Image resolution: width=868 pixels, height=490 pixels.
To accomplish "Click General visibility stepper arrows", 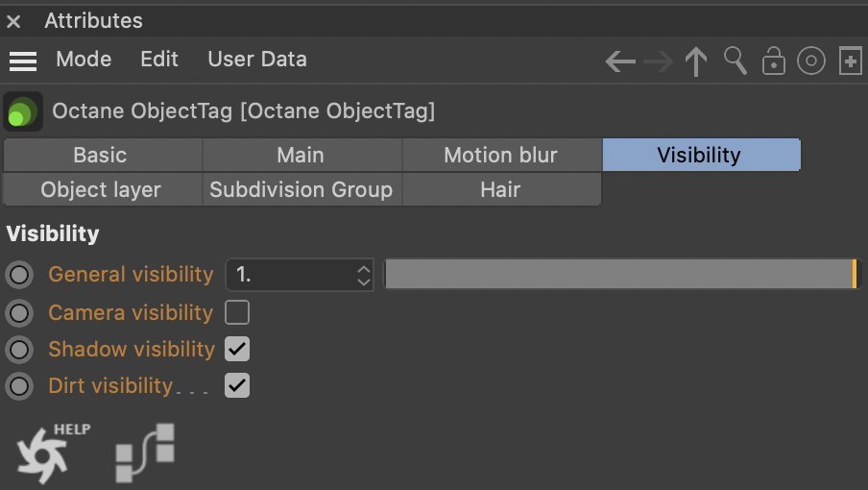I will 363,275.
